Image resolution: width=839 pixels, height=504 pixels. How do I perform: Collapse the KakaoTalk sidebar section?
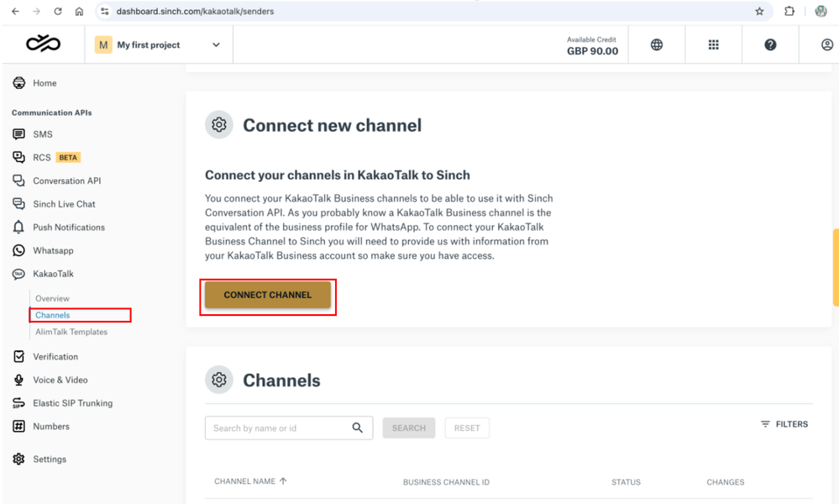pos(43,274)
